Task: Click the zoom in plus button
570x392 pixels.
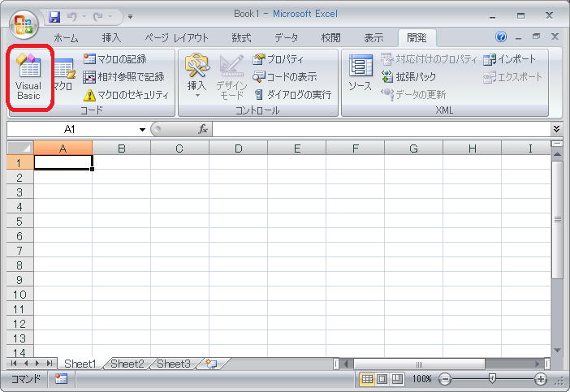Action: pyautogui.click(x=541, y=379)
